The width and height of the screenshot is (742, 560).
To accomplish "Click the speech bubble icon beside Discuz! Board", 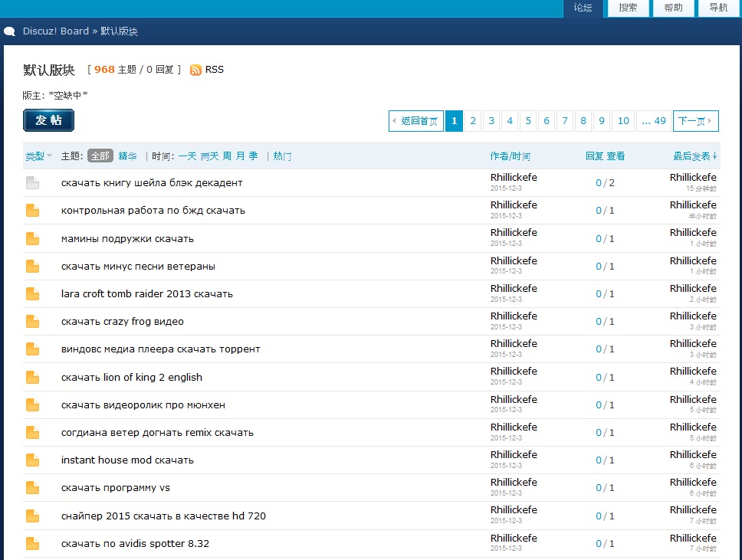I will 9,31.
